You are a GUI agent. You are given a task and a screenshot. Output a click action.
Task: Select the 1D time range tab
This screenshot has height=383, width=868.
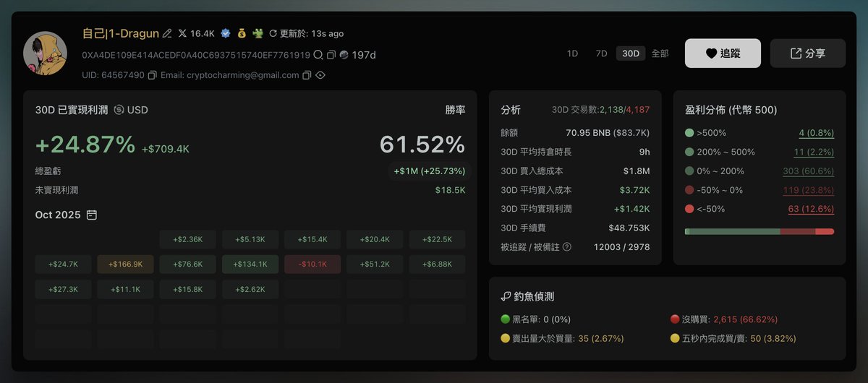(x=572, y=53)
